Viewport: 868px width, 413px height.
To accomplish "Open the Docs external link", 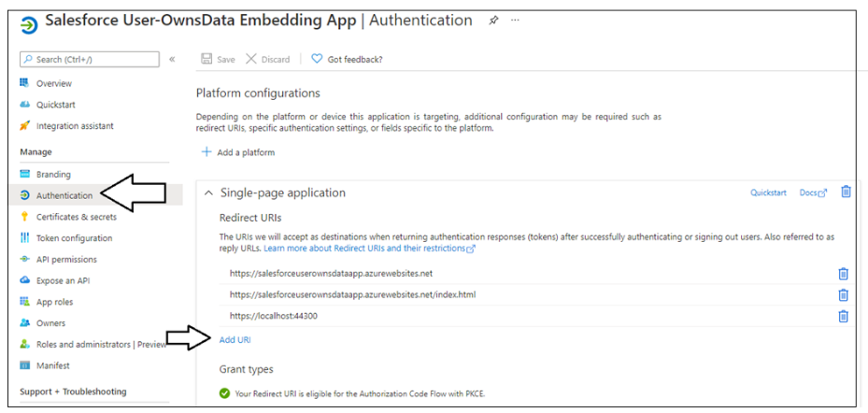I will [813, 192].
